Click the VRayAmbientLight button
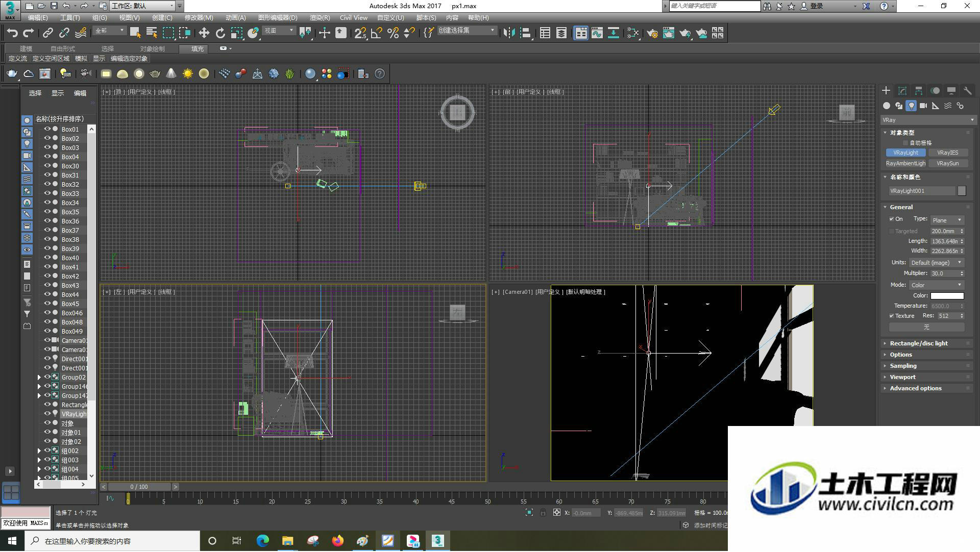The height and width of the screenshot is (552, 980). click(905, 164)
